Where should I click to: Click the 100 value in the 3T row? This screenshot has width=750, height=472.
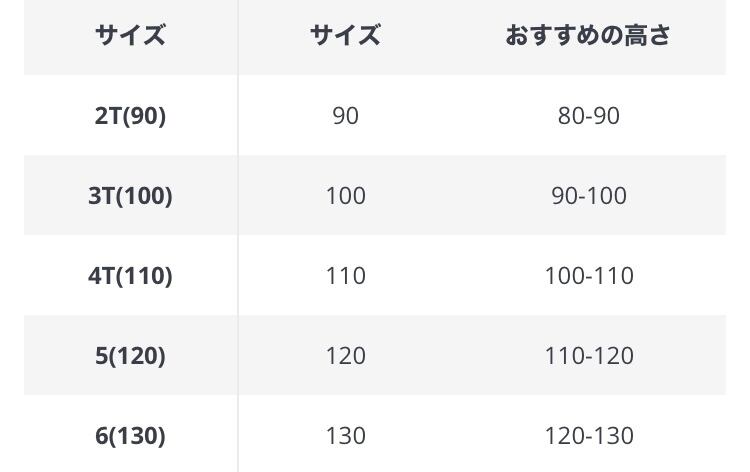pyautogui.click(x=345, y=196)
